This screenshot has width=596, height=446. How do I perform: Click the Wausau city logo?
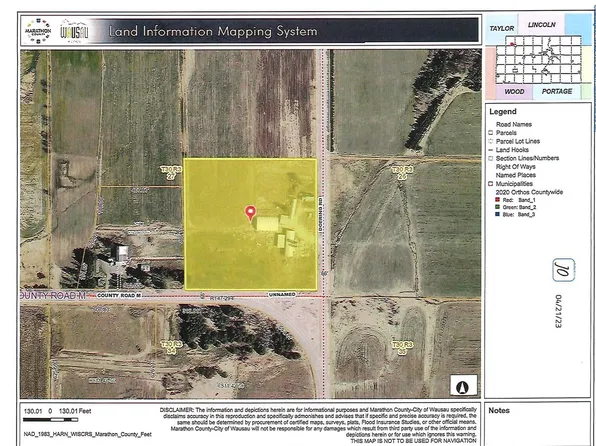click(x=74, y=32)
